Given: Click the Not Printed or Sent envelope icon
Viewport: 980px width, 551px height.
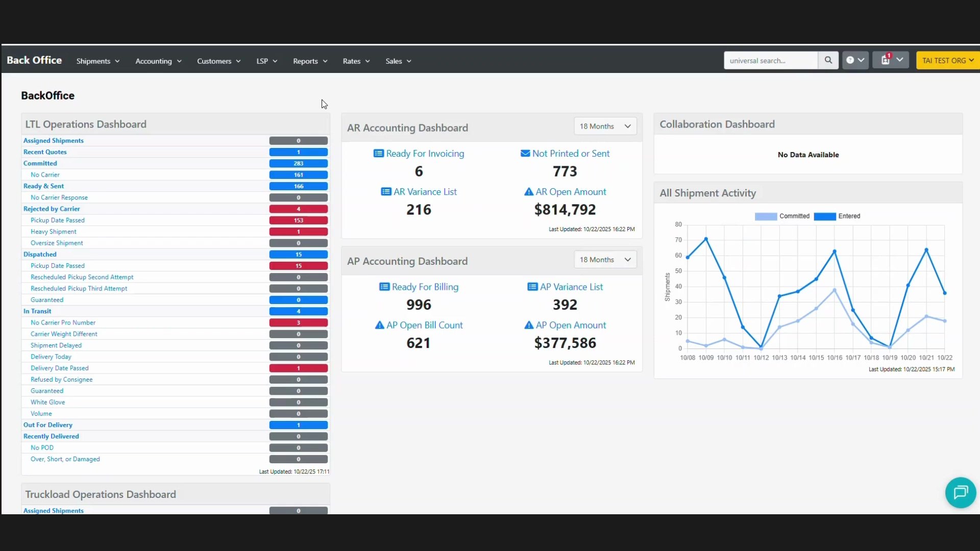Looking at the screenshot, I should 525,154.
